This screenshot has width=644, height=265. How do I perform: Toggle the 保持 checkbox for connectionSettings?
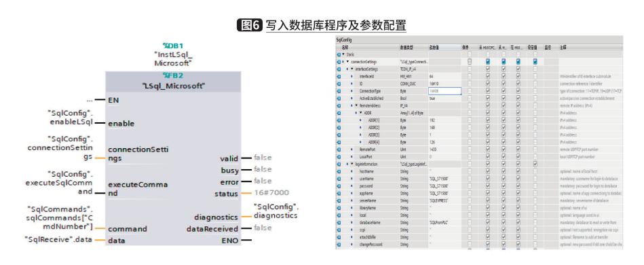470,62
